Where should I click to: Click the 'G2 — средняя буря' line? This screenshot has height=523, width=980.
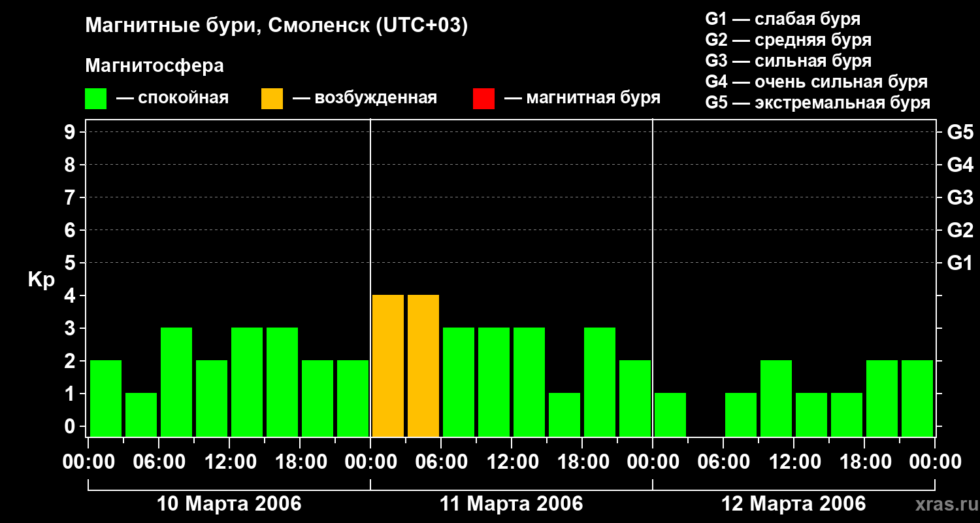(788, 40)
